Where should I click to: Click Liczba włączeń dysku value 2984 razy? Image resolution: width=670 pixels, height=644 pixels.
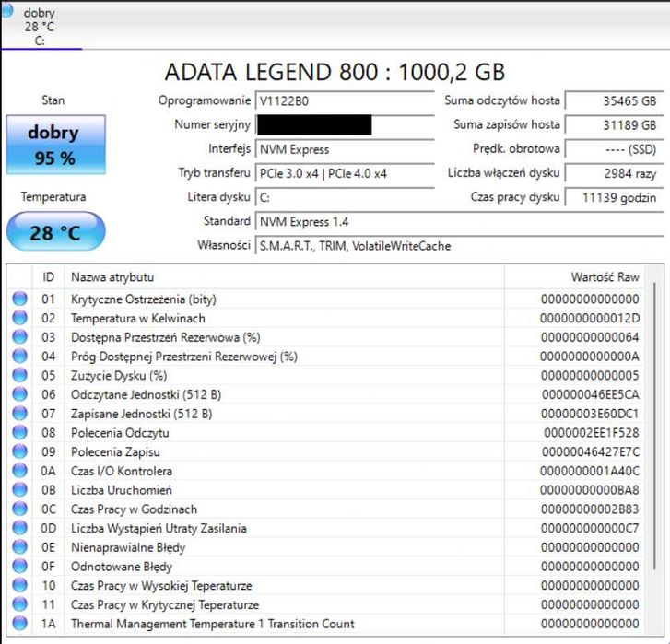tap(614, 173)
